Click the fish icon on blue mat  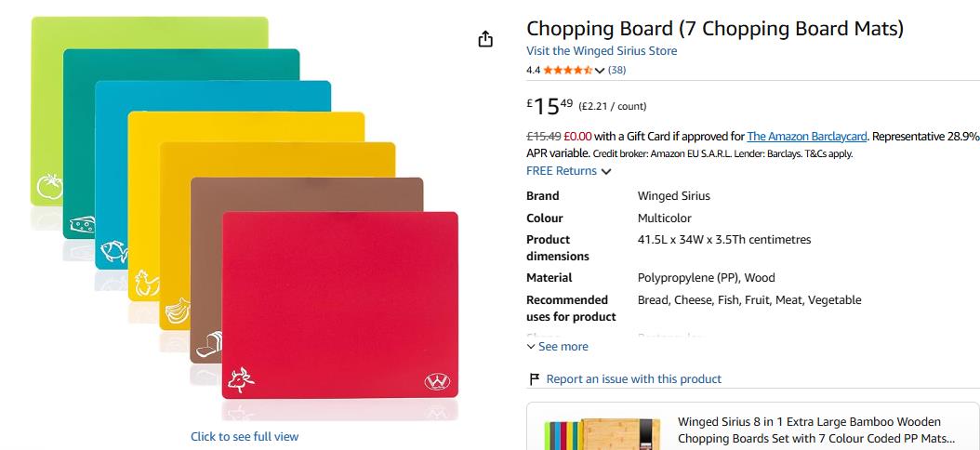click(x=114, y=252)
